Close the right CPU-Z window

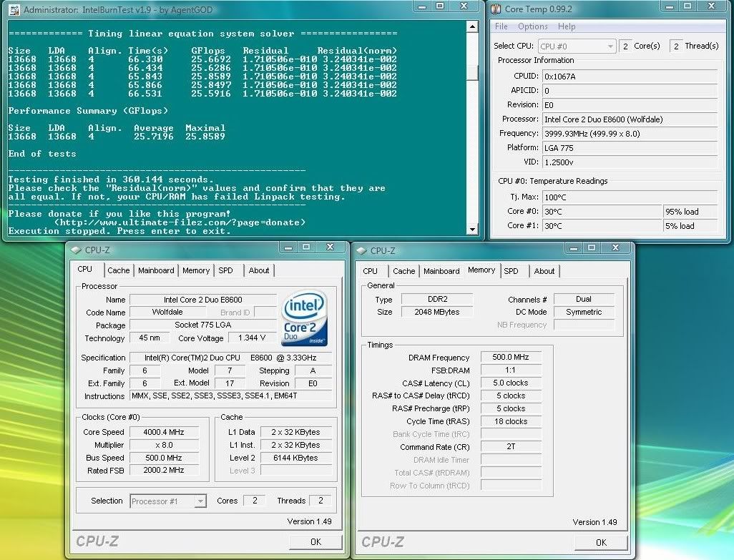click(x=615, y=248)
